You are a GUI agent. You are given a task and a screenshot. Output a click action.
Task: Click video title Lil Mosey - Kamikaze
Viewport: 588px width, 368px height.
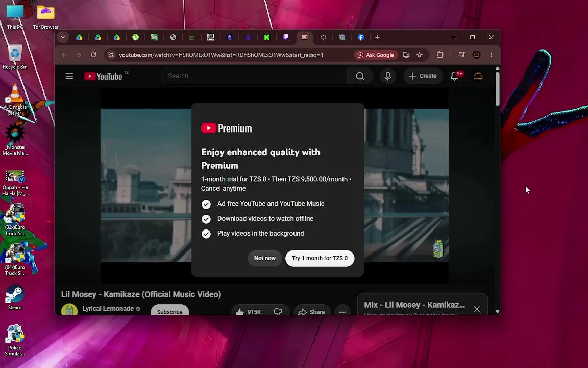pyautogui.click(x=141, y=294)
